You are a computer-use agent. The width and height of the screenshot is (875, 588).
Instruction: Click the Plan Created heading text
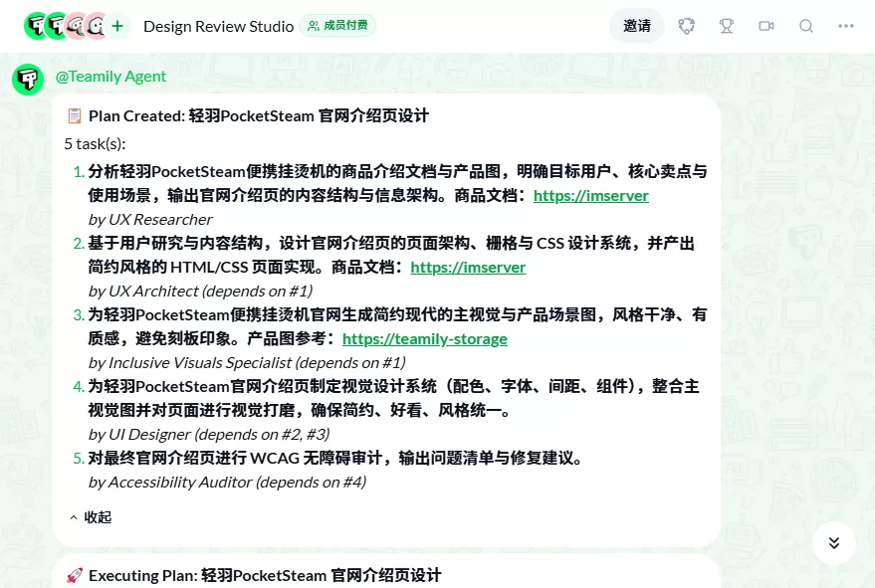coord(259,115)
